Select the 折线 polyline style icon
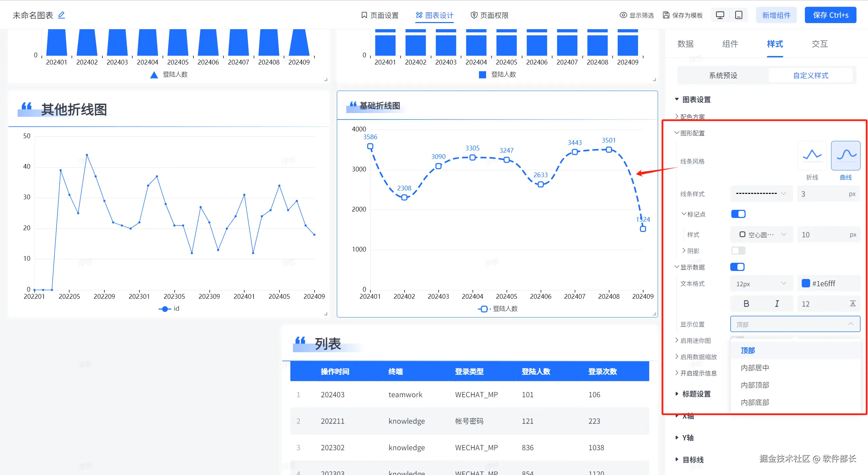Viewport: 868px width, 475px height. point(812,156)
